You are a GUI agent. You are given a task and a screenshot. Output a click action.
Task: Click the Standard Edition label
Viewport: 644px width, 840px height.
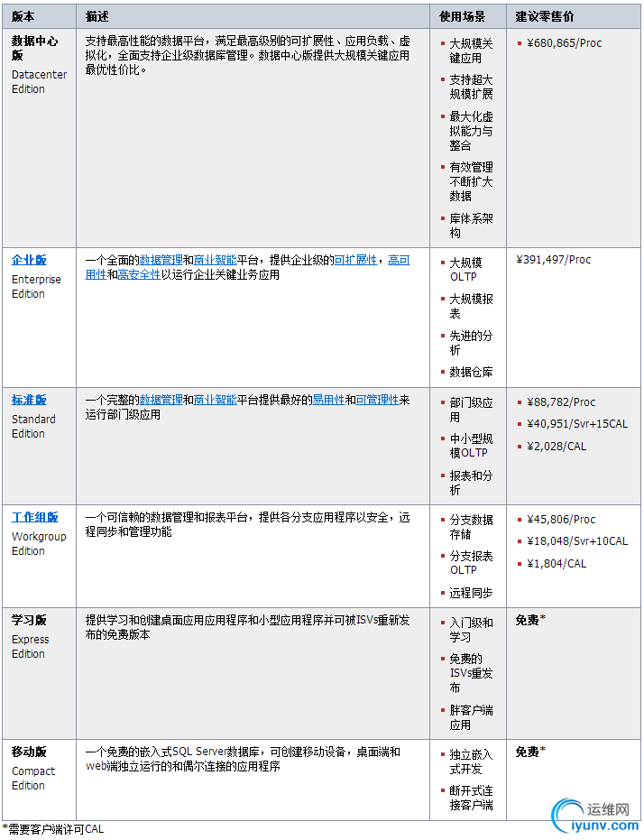click(x=33, y=427)
